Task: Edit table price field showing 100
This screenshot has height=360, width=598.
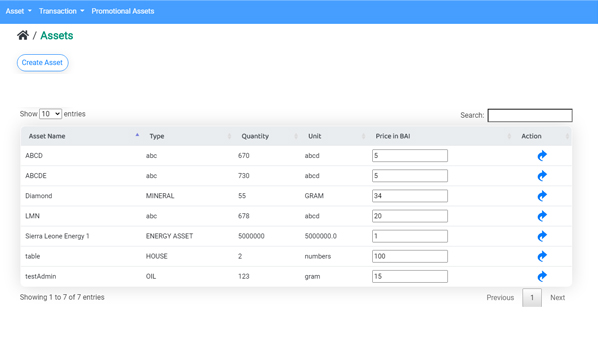Action: pos(410,256)
